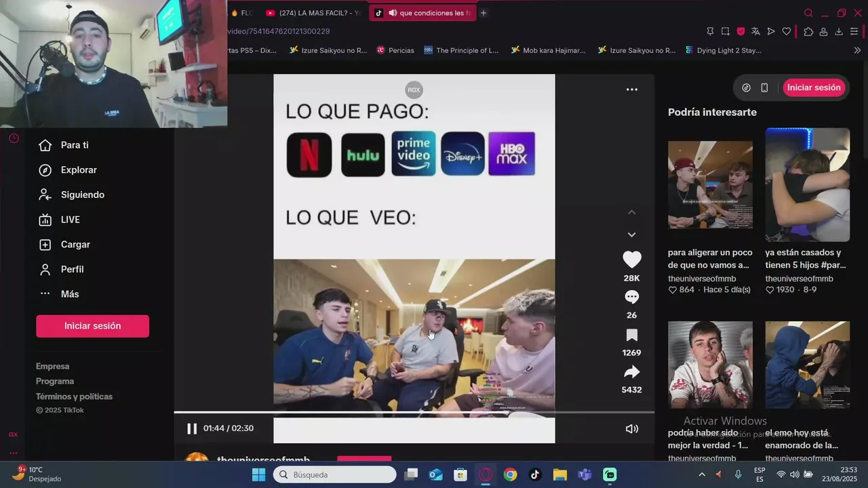Open browser search magnifier icon
This screenshot has height=488, width=868.
pos(808,13)
